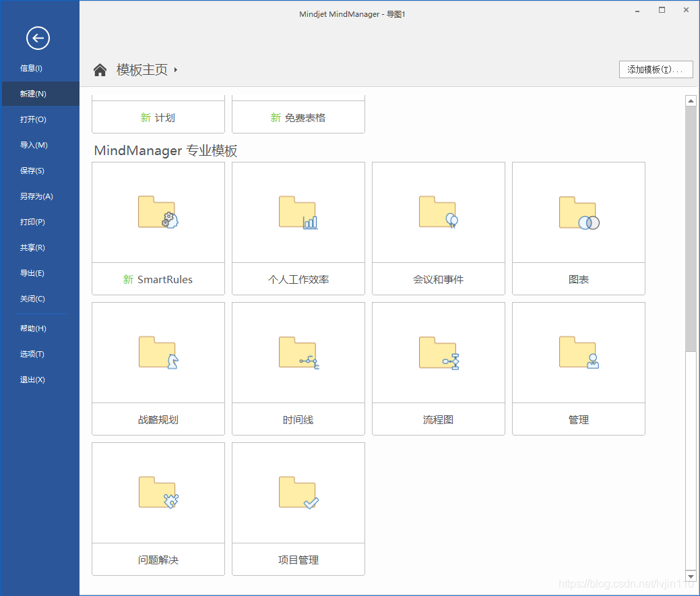Click the 时间线 label
The height and width of the screenshot is (596, 700).
point(298,420)
